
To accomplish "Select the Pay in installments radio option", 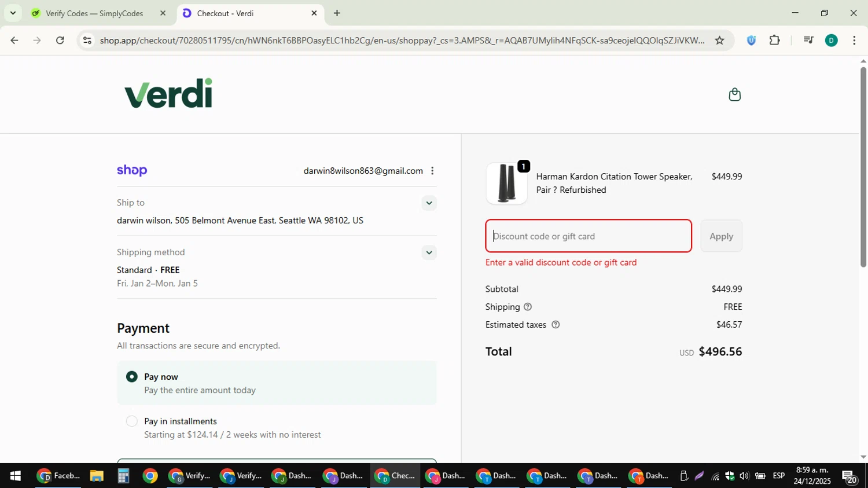I will pyautogui.click(x=132, y=421).
